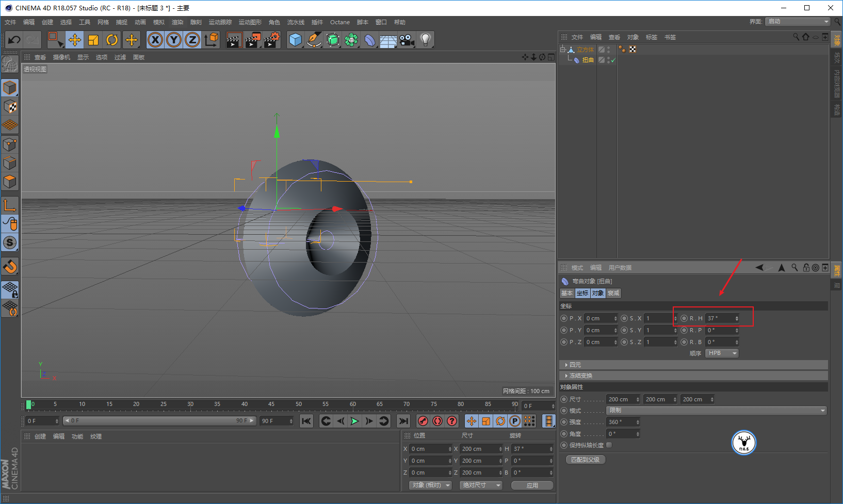Toggle 角度 animation radio dot
This screenshot has height=504, width=843.
tap(564, 434)
